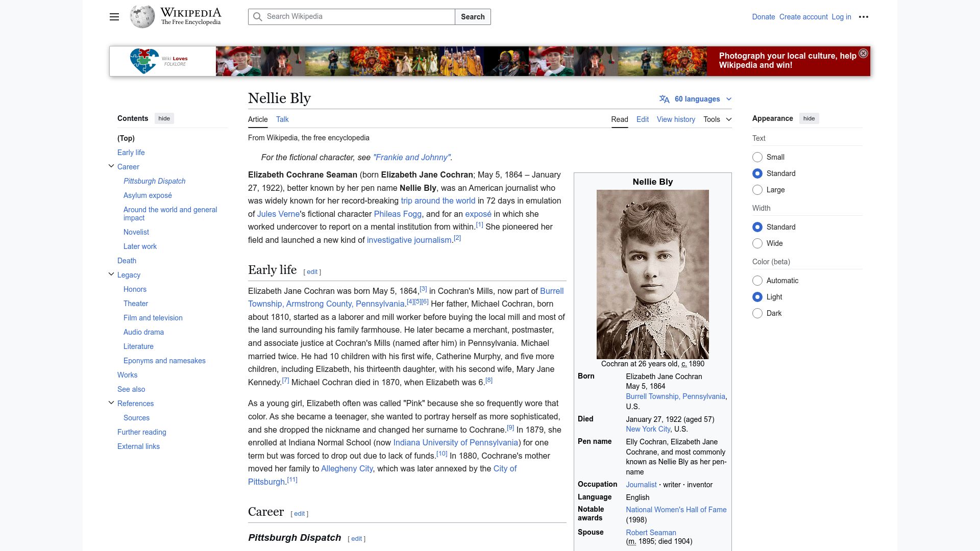The image size is (980, 551).
Task: Click the language translate icon
Action: [x=664, y=99]
